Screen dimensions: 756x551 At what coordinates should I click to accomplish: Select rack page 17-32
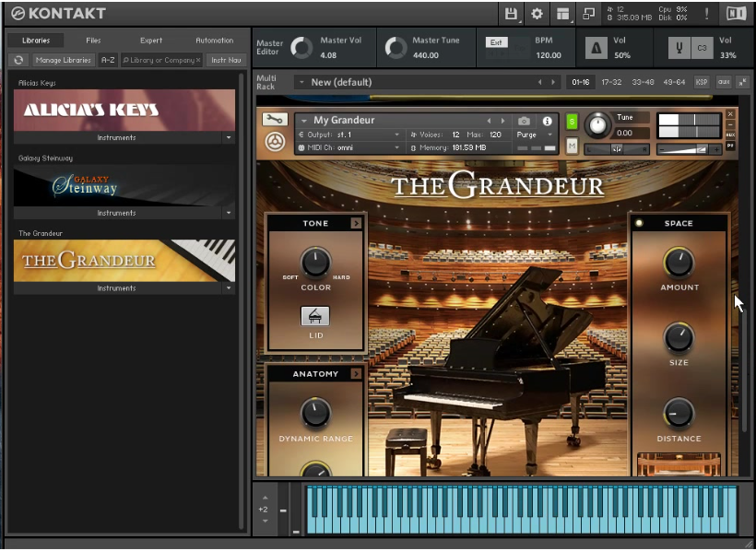(x=611, y=82)
